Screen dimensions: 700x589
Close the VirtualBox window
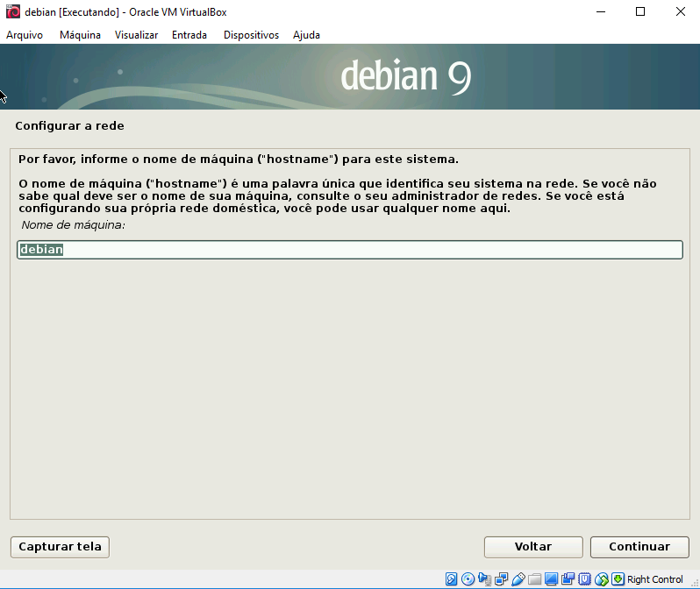(x=681, y=11)
